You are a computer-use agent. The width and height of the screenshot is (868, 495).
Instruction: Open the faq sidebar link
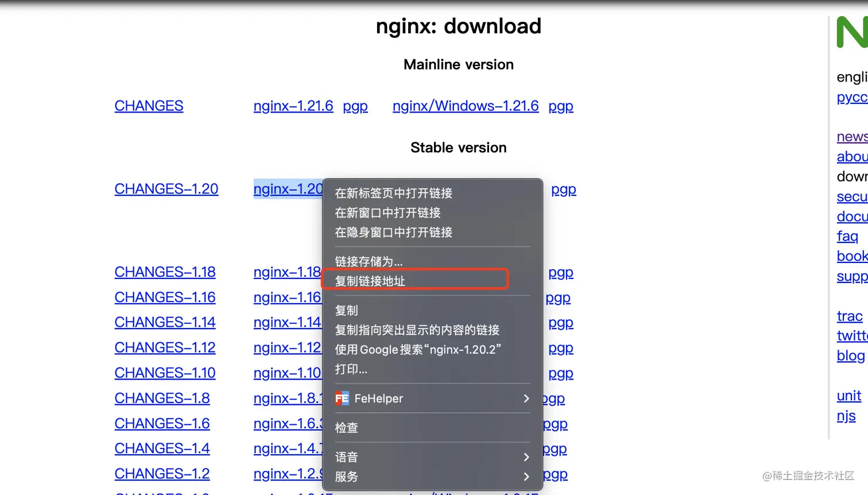[x=847, y=236]
